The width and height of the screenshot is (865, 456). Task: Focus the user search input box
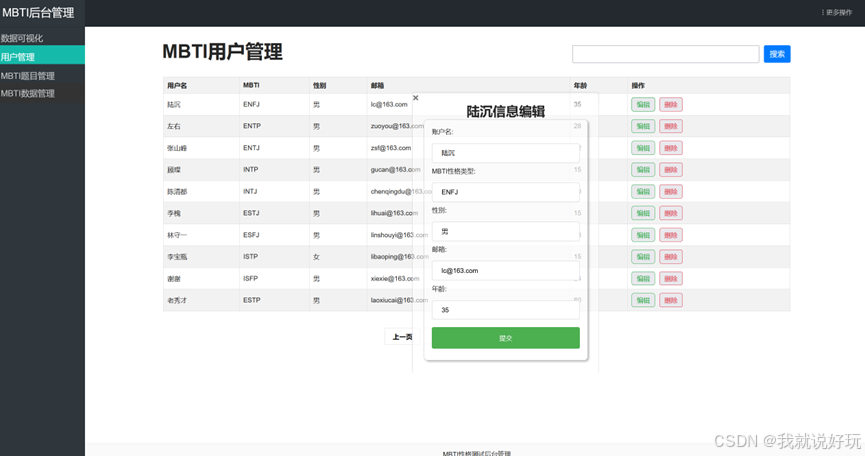tap(665, 54)
